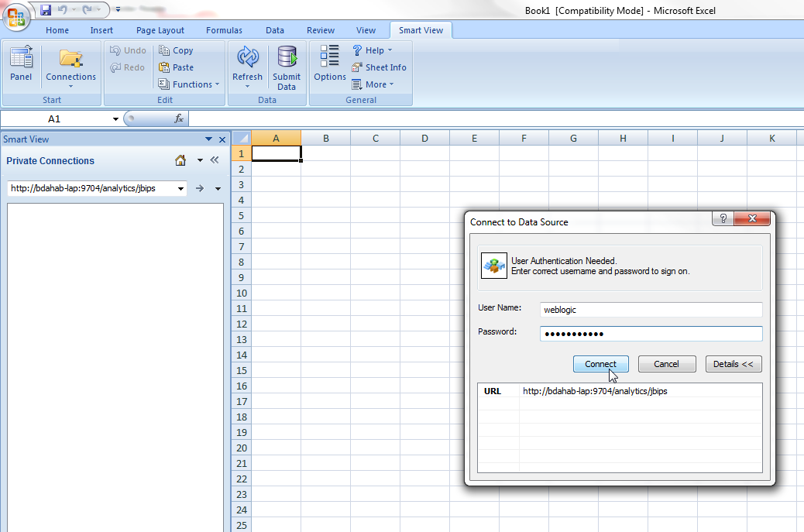Select column A header
The width and height of the screenshot is (804, 532).
pos(276,139)
